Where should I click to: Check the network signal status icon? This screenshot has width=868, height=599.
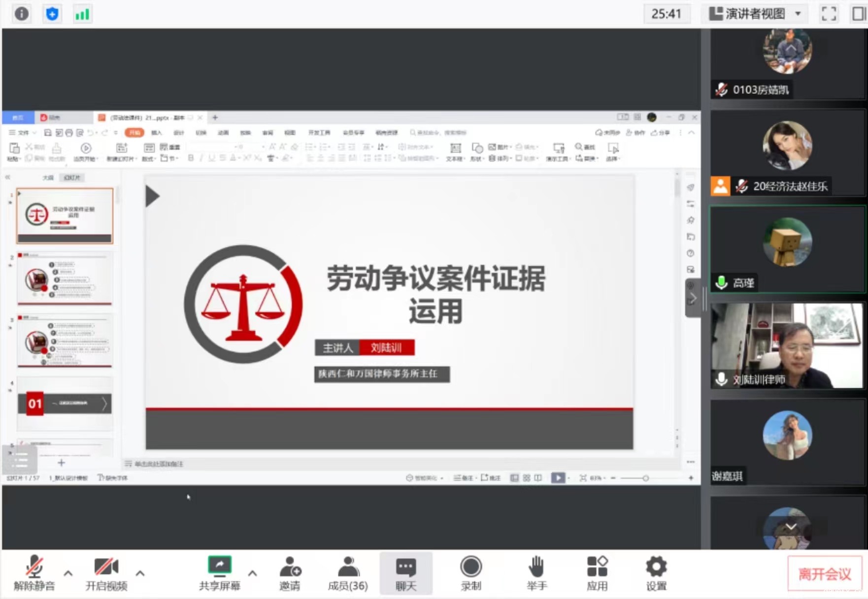coord(82,14)
